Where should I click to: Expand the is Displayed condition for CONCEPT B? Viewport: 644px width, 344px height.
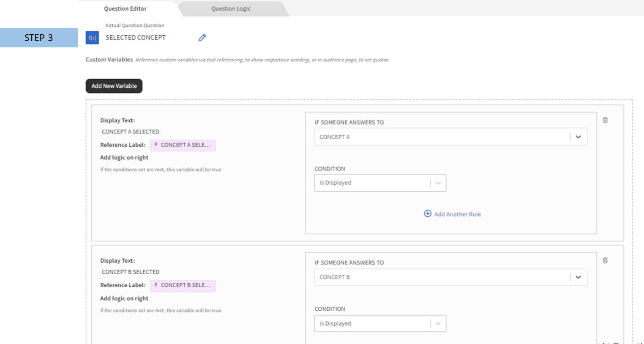(380, 323)
